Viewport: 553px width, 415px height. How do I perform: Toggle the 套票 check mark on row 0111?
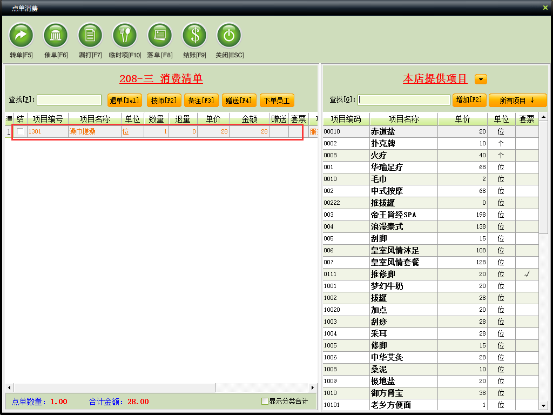[527, 274]
